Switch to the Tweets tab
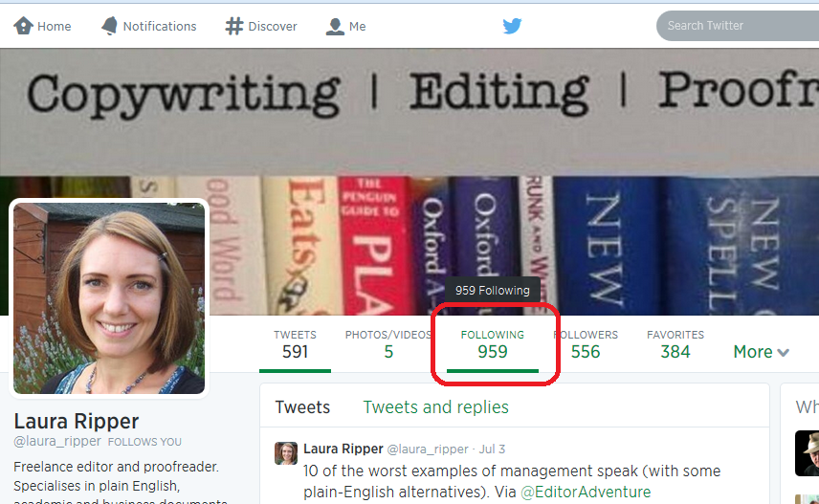 [x=302, y=407]
